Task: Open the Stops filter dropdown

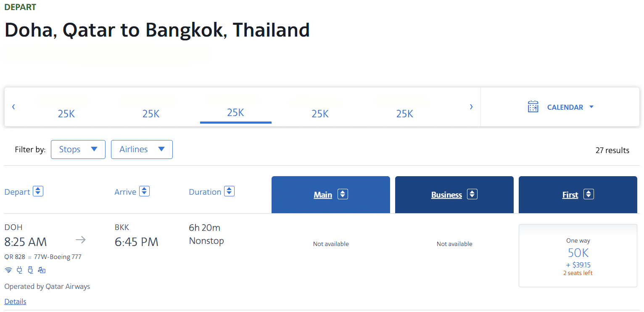Action: [78, 149]
